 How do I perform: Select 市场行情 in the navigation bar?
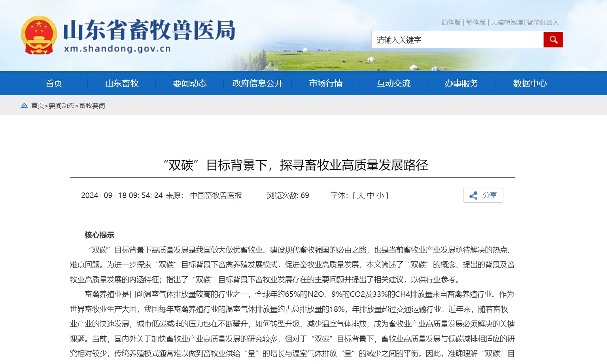point(326,83)
